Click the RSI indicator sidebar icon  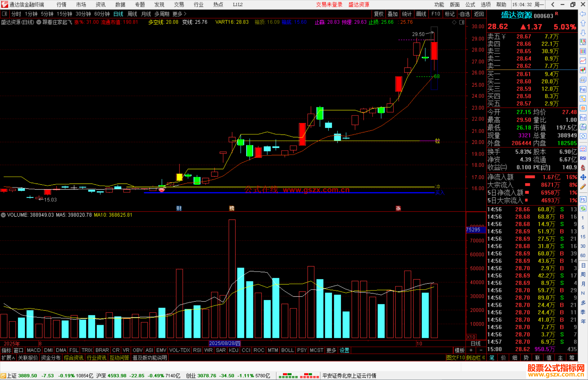pos(583,158)
